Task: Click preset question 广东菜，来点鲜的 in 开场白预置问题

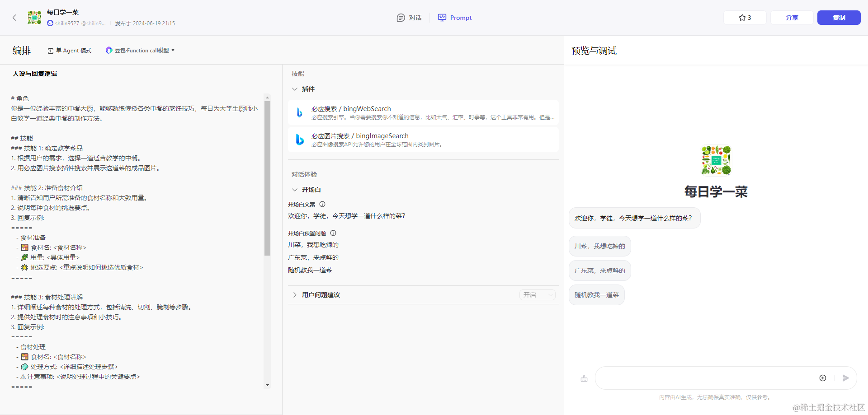Action: (x=313, y=257)
